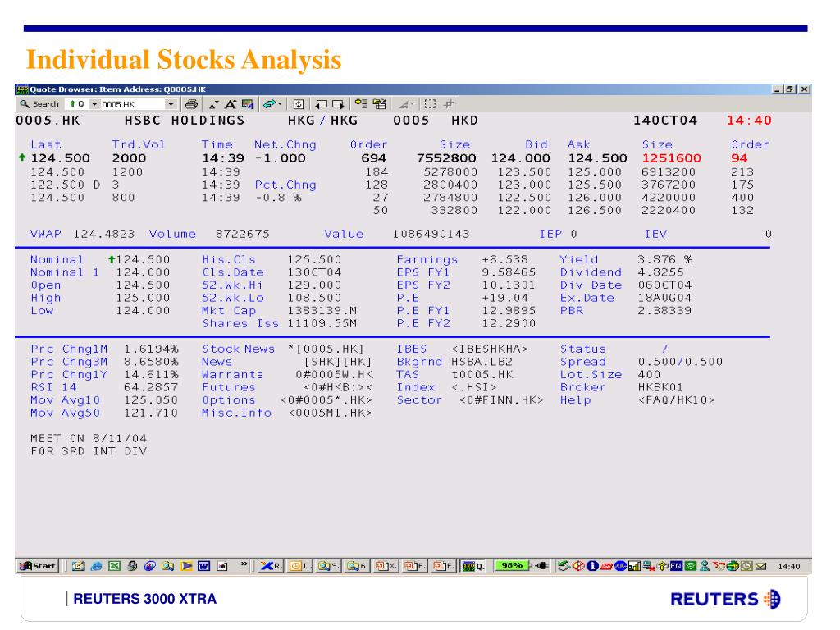Viewport: 840px width, 630px height.
Task: Open Misc.Info page <0005MI.HK>
Action: [330, 413]
